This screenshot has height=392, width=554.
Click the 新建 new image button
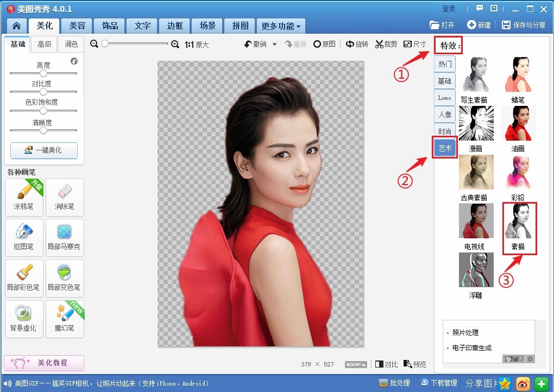point(479,25)
